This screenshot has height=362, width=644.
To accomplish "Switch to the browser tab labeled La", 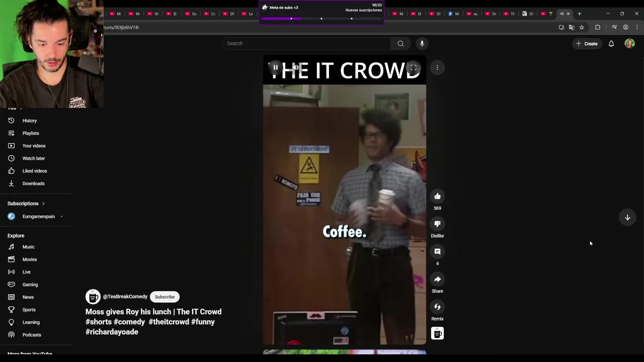I will 248,14.
